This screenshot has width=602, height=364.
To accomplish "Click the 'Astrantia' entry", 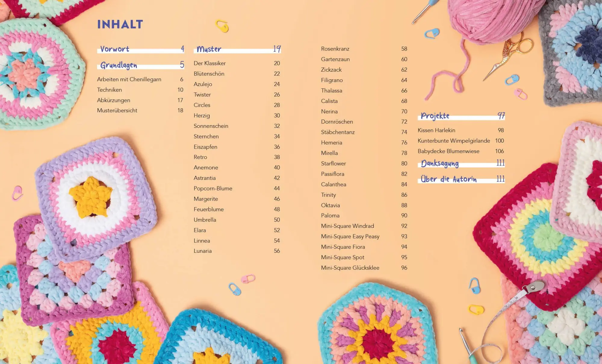I will [205, 178].
